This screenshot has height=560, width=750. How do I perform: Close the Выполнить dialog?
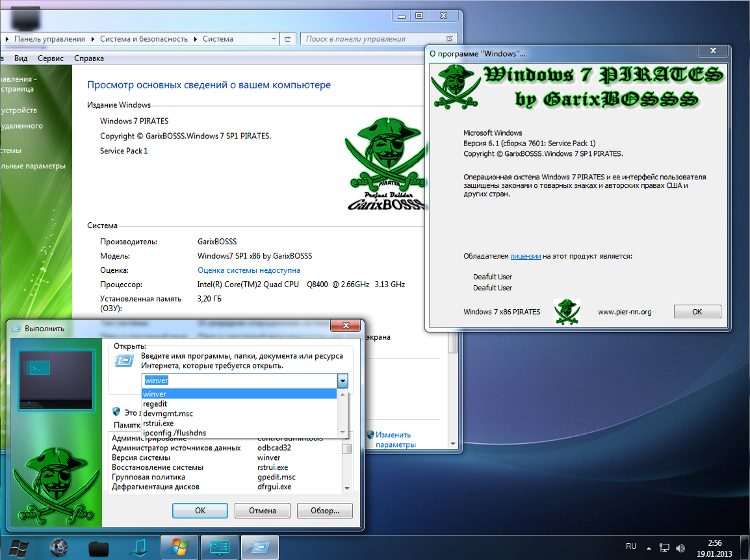click(346, 325)
